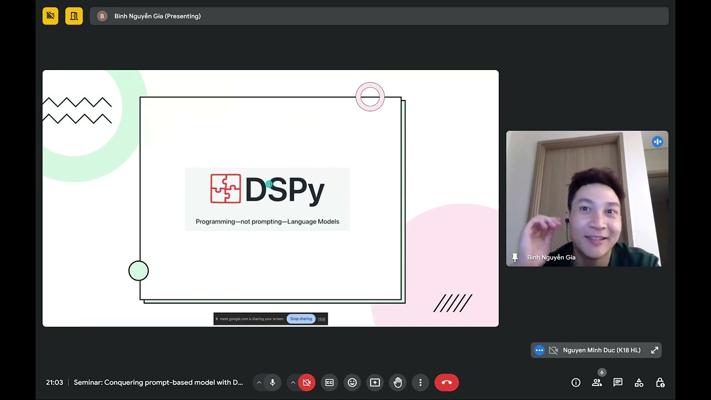Turn on the camera in call controls
The image size is (711, 400).
307,382
